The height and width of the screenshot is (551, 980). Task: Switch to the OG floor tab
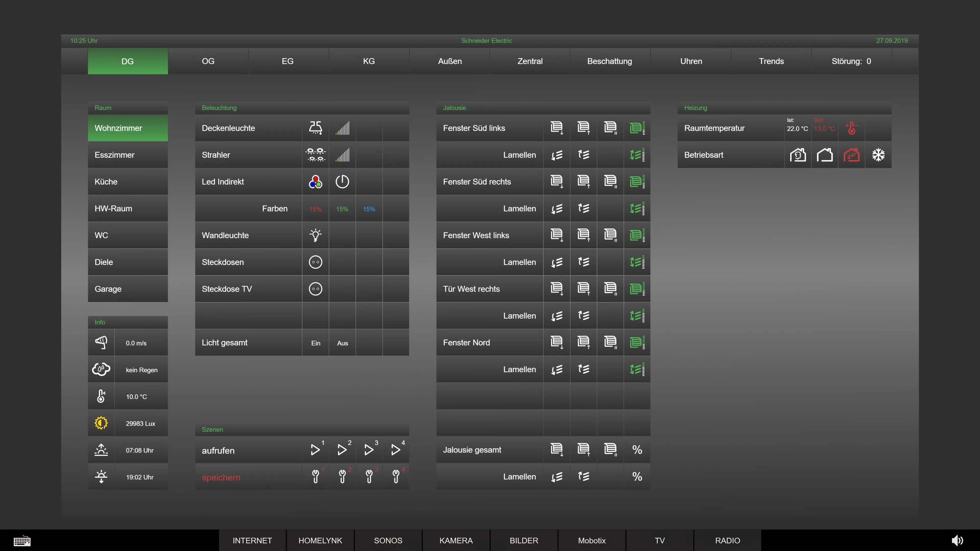pos(208,61)
